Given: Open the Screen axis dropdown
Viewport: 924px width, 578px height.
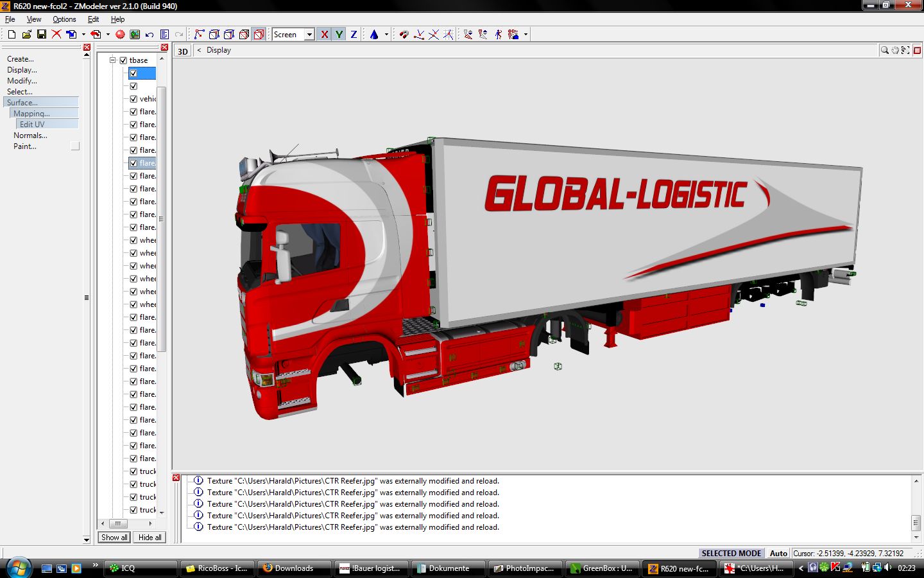Looking at the screenshot, I should 309,34.
